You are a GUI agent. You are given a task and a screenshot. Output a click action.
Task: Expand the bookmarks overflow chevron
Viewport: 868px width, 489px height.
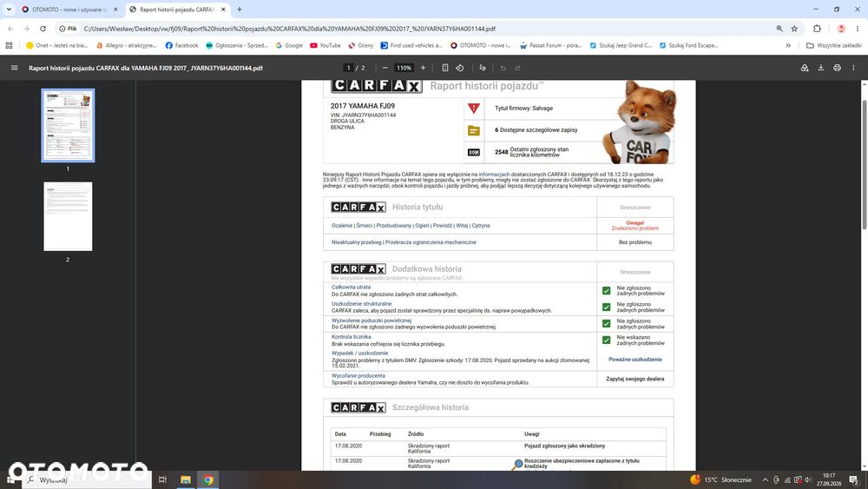[788, 45]
